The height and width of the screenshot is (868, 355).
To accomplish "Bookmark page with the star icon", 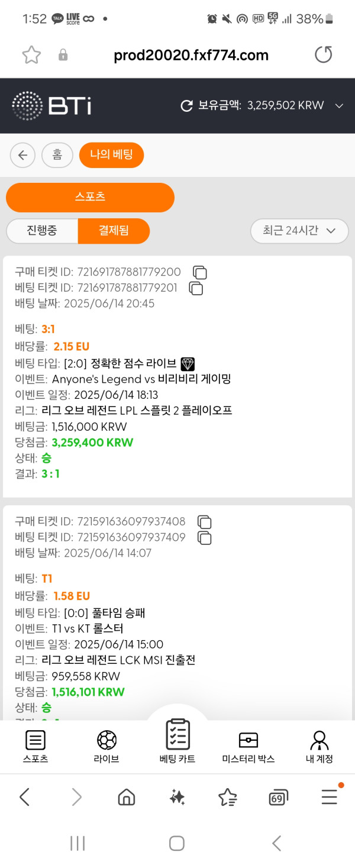I will (31, 55).
